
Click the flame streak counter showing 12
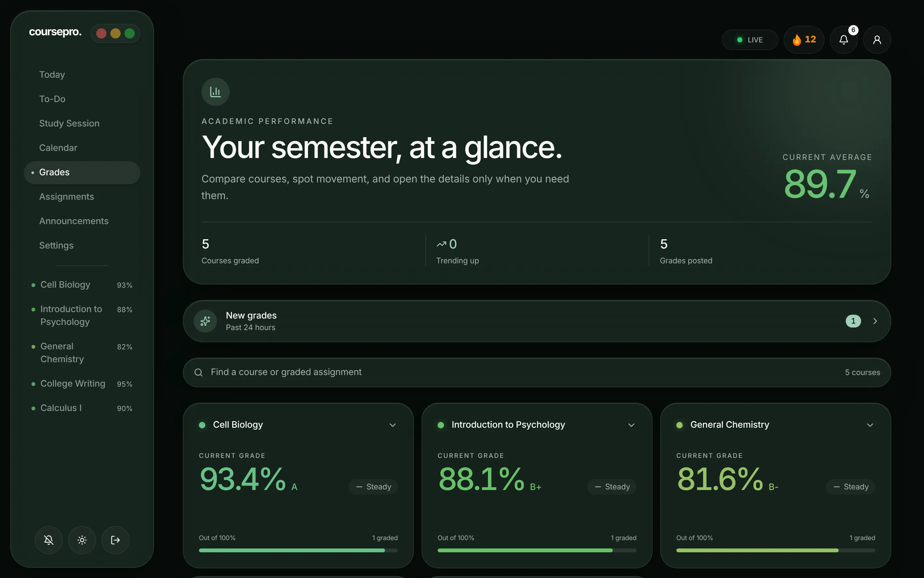point(804,40)
